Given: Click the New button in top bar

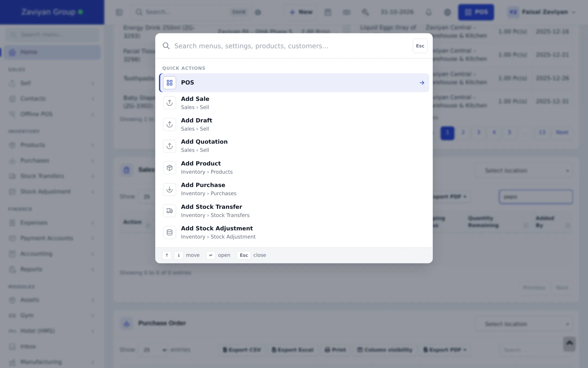Looking at the screenshot, I should [301, 12].
